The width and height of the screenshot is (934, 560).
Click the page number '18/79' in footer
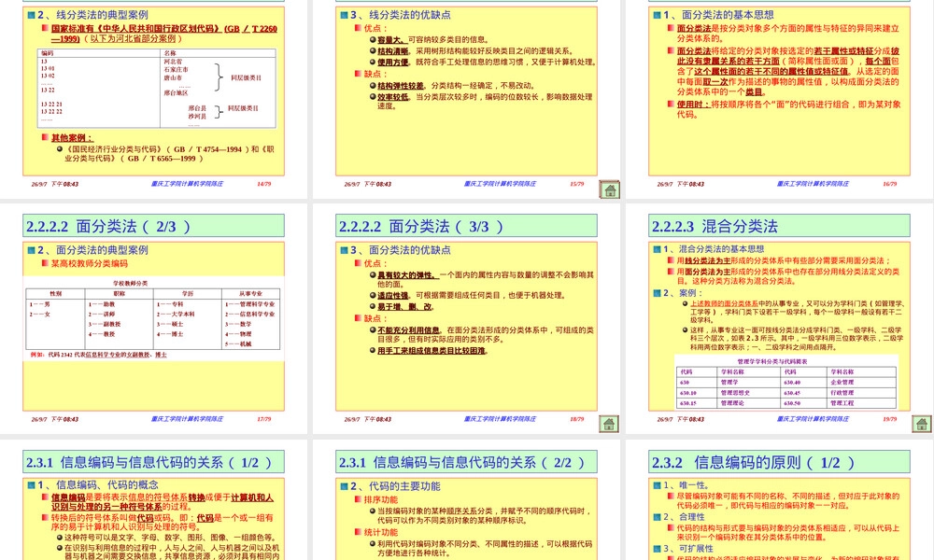[576, 419]
